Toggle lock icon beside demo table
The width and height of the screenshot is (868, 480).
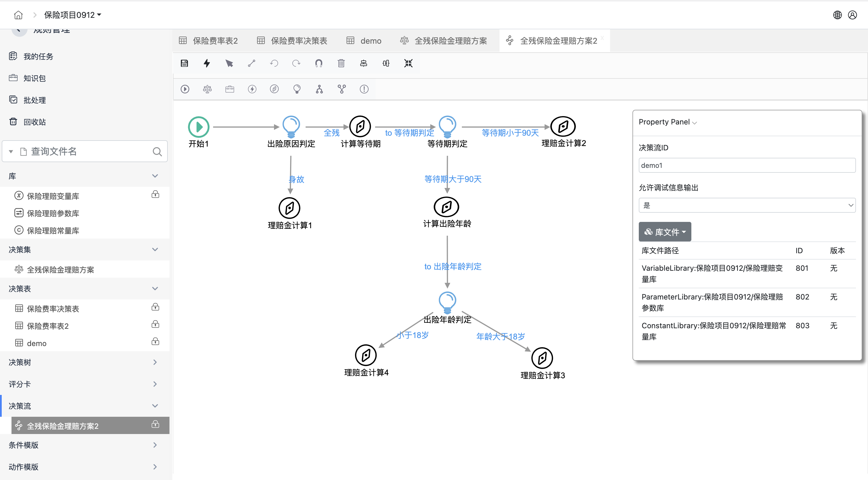point(155,341)
